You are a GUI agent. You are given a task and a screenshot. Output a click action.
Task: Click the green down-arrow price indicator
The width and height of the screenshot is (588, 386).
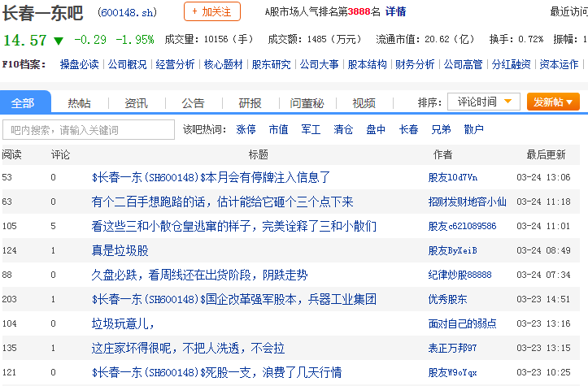click(59, 41)
